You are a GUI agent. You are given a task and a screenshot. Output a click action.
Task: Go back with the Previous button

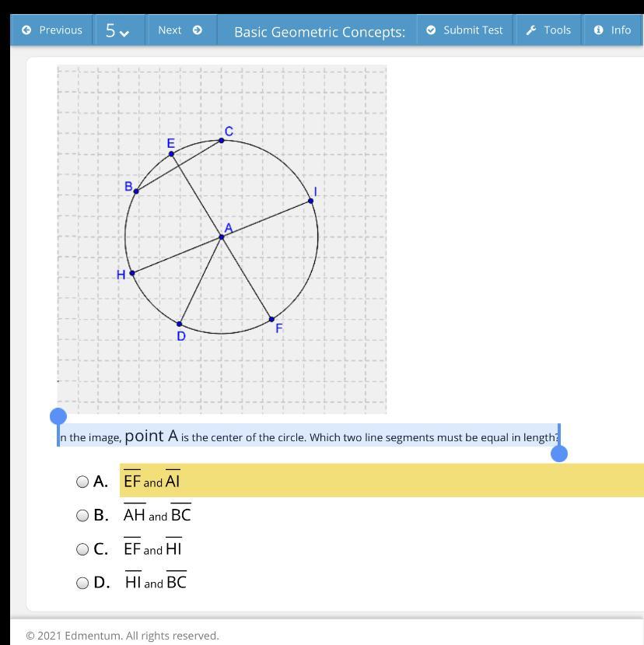coord(51,30)
